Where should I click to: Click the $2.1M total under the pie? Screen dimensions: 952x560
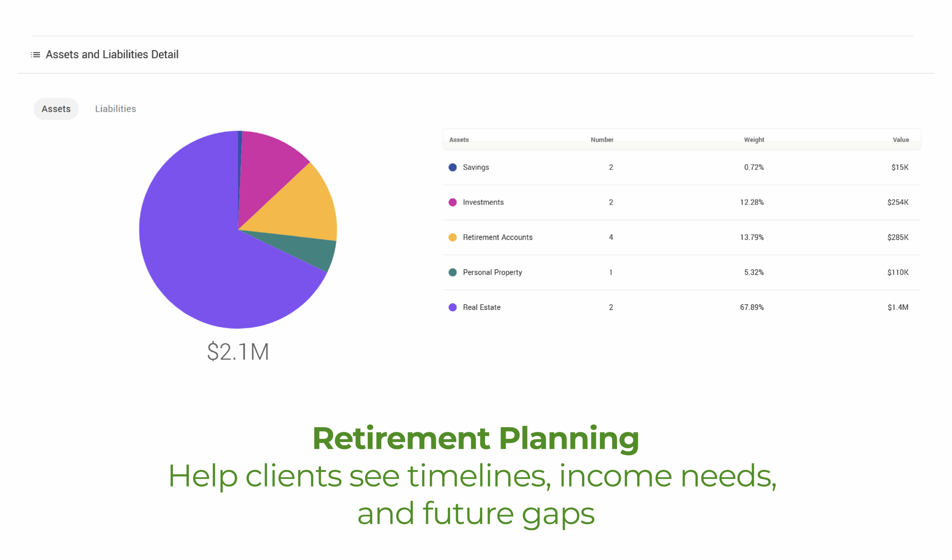(238, 352)
